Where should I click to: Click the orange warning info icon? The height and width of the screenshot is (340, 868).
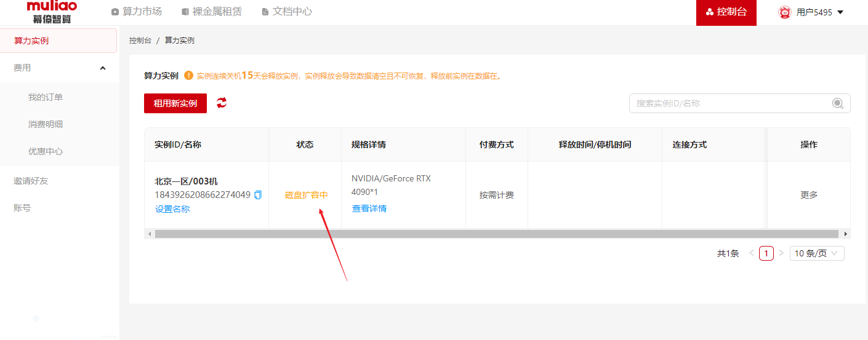[188, 76]
